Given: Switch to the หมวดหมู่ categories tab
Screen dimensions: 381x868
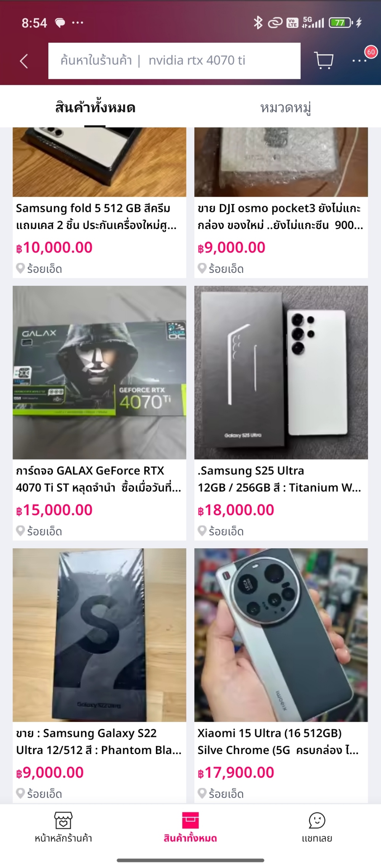Looking at the screenshot, I should pyautogui.click(x=285, y=108).
